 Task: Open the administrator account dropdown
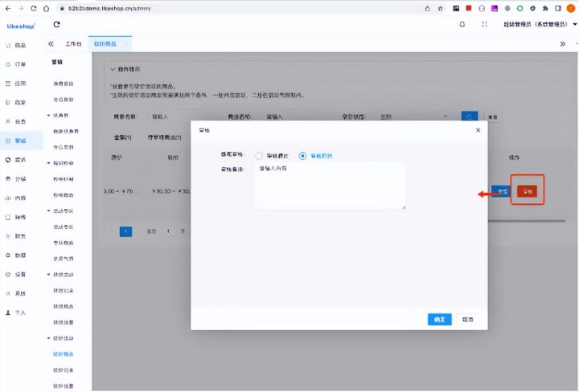[540, 24]
